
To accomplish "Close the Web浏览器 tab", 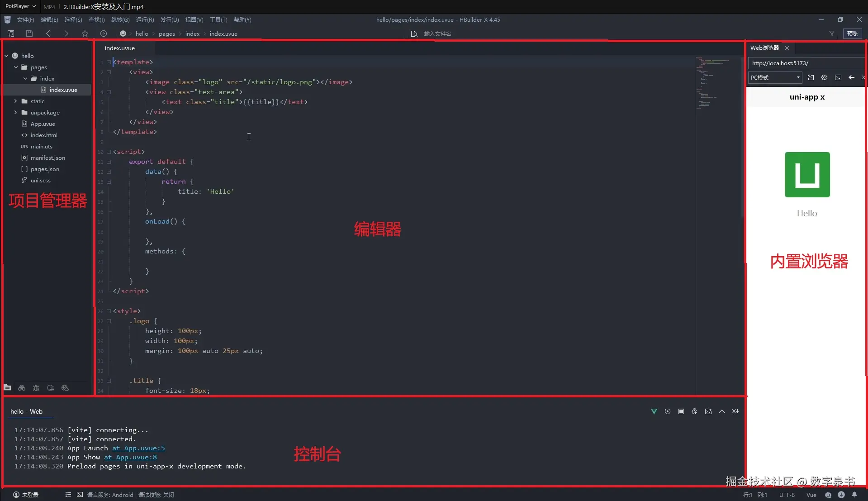I will [x=787, y=48].
